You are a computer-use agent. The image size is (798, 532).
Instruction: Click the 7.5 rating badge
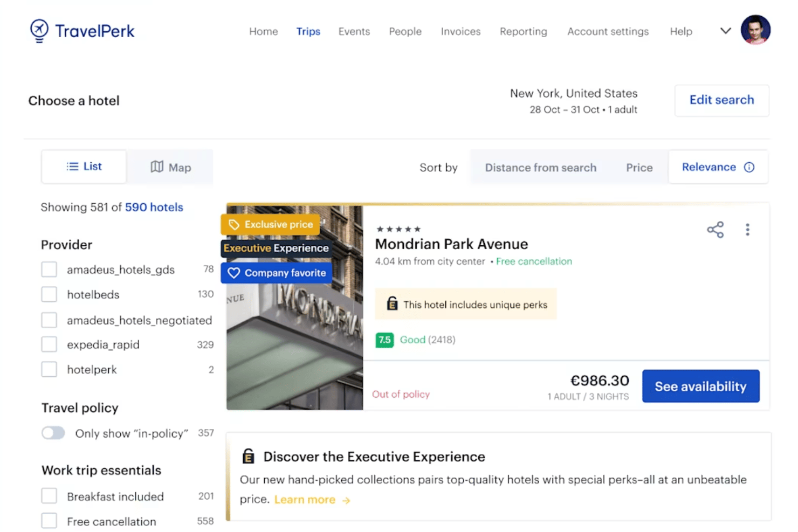(x=384, y=340)
